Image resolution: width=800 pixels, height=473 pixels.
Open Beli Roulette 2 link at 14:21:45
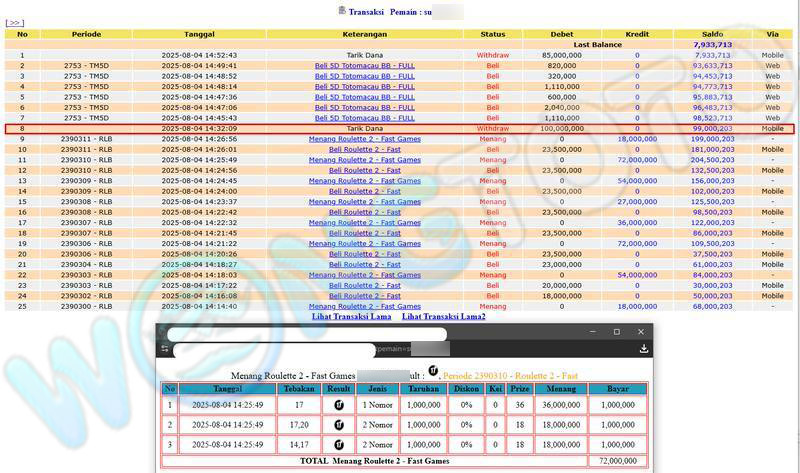365,233
